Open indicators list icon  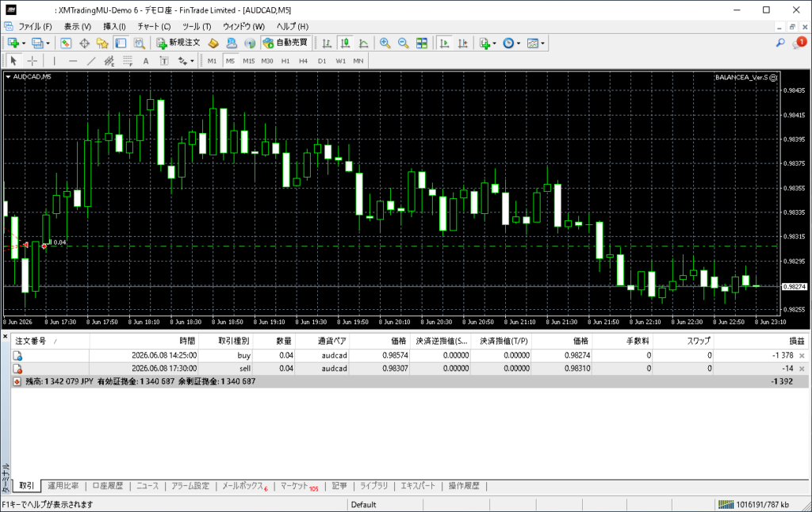point(485,43)
